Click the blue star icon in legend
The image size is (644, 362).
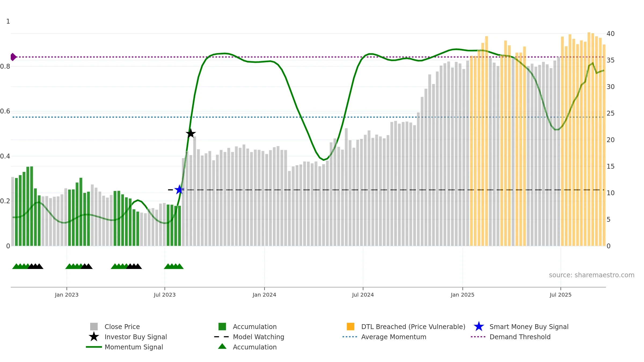479,327
